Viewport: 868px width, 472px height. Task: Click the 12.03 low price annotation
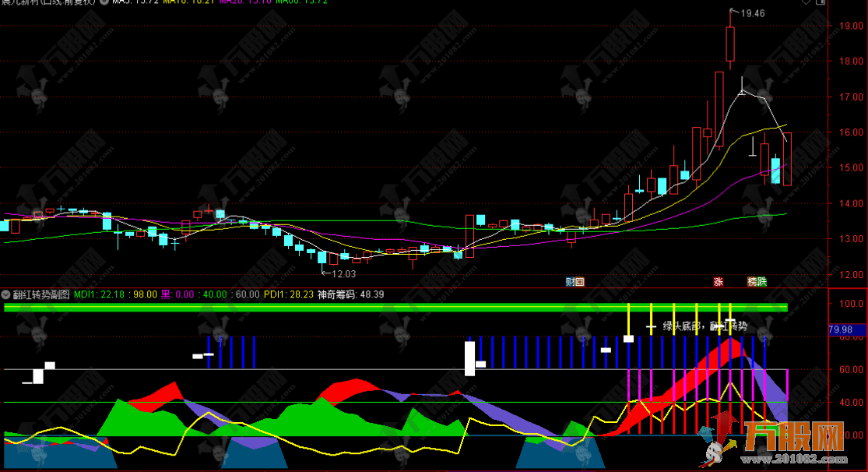(x=343, y=273)
